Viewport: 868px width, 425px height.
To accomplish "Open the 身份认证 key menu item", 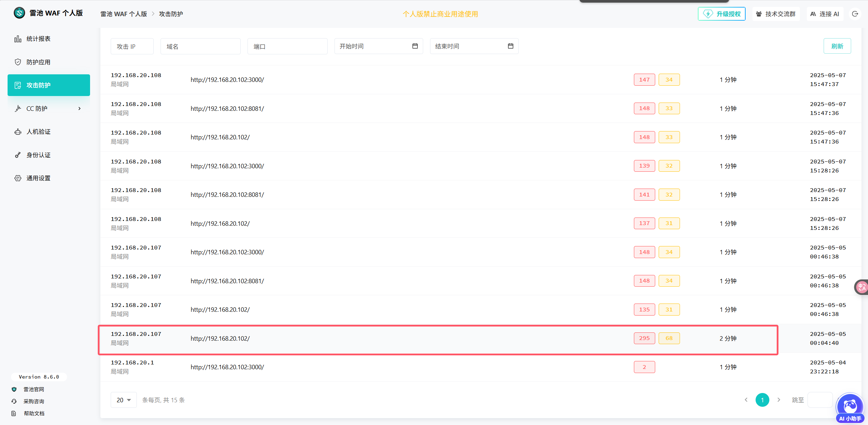I will (38, 155).
